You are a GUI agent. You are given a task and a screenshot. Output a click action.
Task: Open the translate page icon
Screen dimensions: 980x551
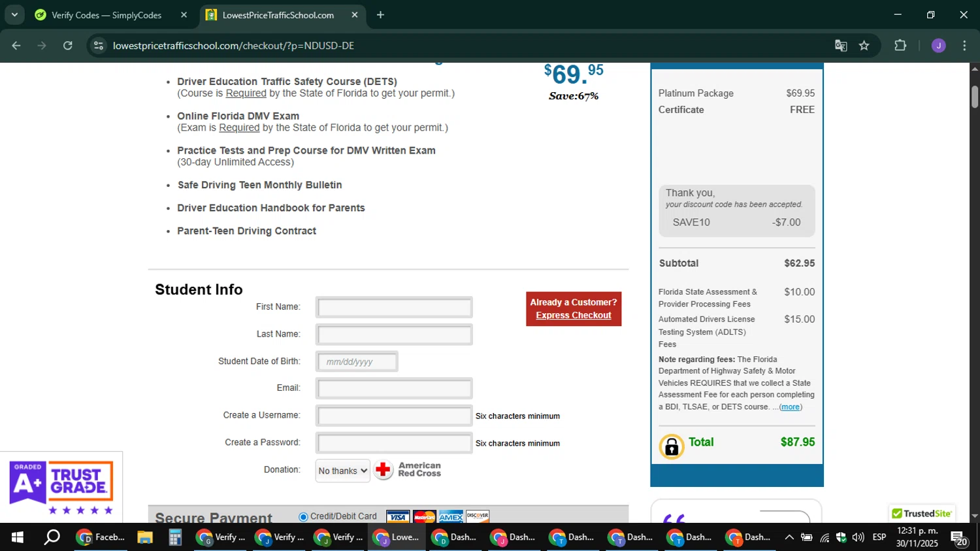tap(841, 46)
